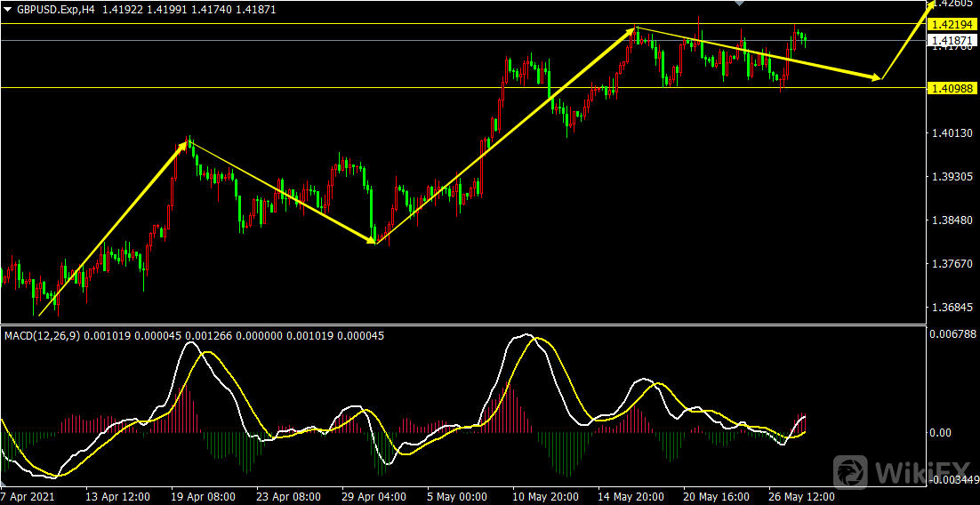Click the 1.36845 price scale value
Screen dimensions: 980x505
(x=949, y=308)
